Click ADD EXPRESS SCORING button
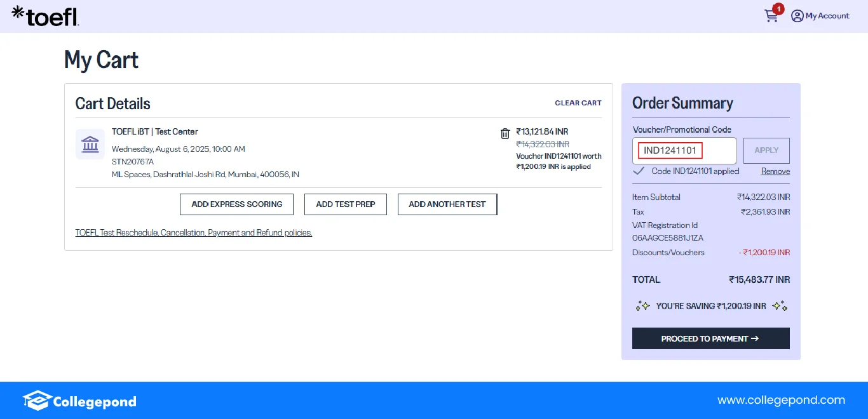The height and width of the screenshot is (419, 868). [237, 204]
